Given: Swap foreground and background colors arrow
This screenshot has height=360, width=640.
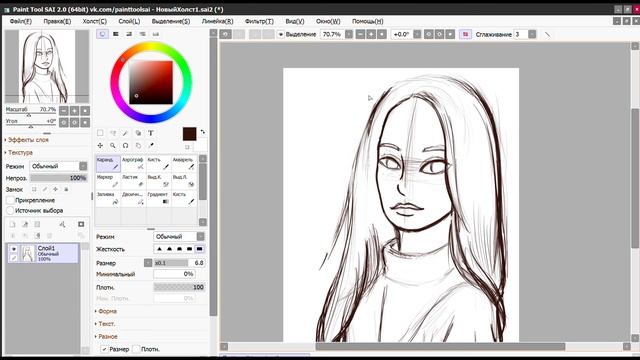Looking at the screenshot, I should pos(203,132).
